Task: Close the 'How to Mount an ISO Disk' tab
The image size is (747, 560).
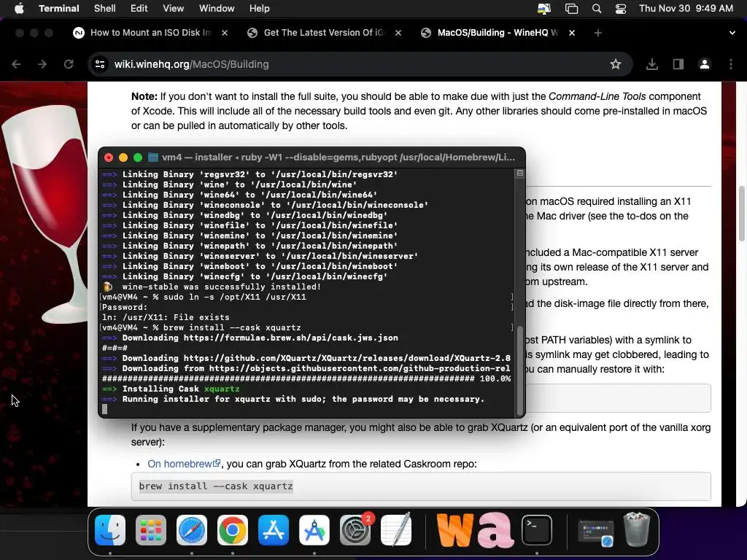Action: click(225, 32)
